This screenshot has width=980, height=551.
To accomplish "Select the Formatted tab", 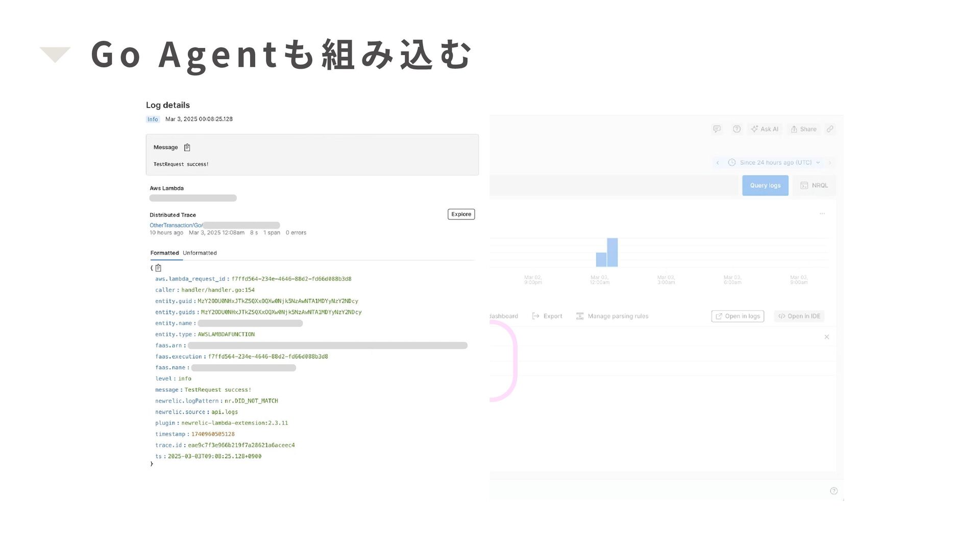I will 164,253.
